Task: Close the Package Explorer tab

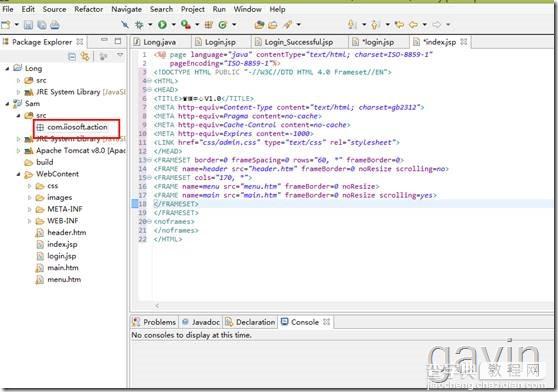Action: pyautogui.click(x=80, y=42)
